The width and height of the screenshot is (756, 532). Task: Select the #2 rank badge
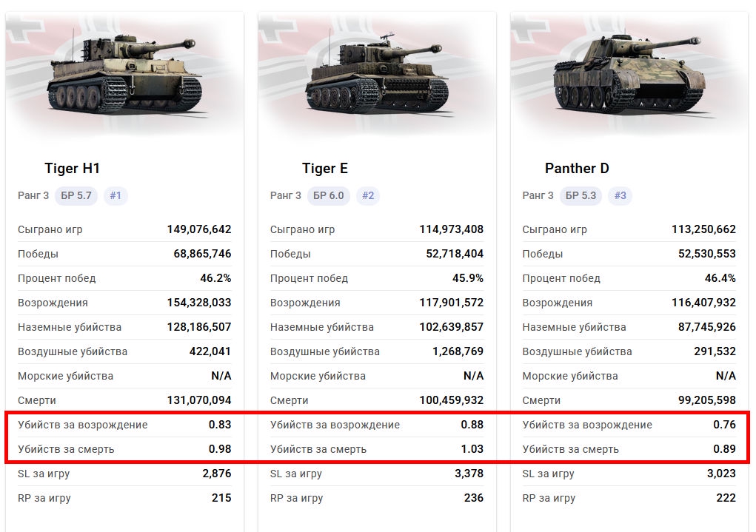pos(368,196)
